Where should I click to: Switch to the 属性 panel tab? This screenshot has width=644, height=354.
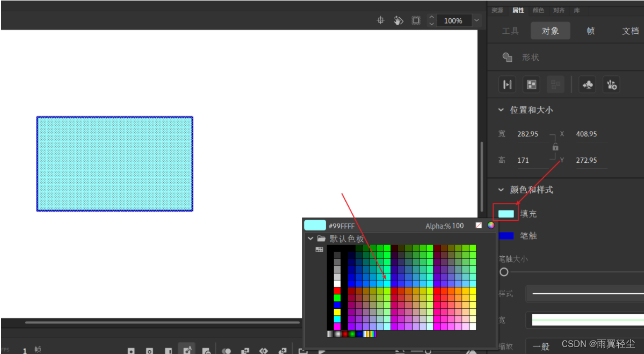tap(518, 10)
